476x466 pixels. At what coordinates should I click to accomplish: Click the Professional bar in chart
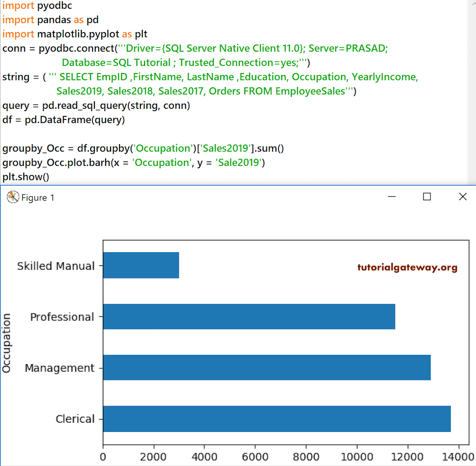tap(249, 317)
